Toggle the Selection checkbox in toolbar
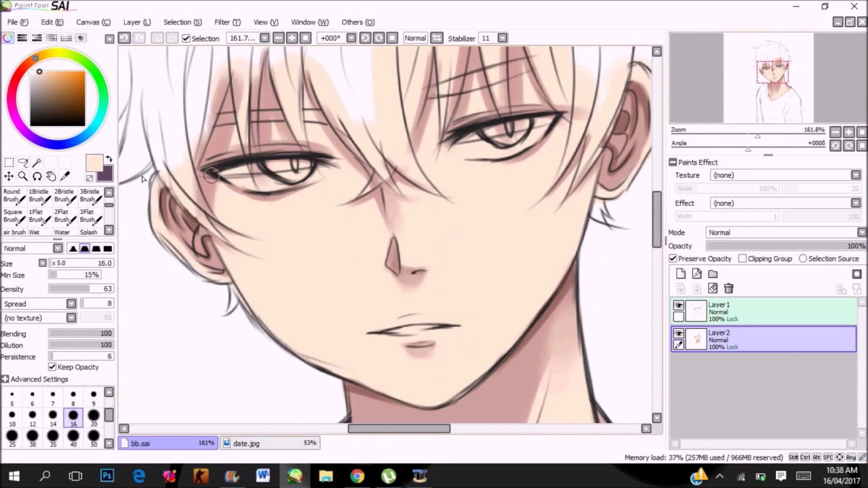 [x=186, y=39]
